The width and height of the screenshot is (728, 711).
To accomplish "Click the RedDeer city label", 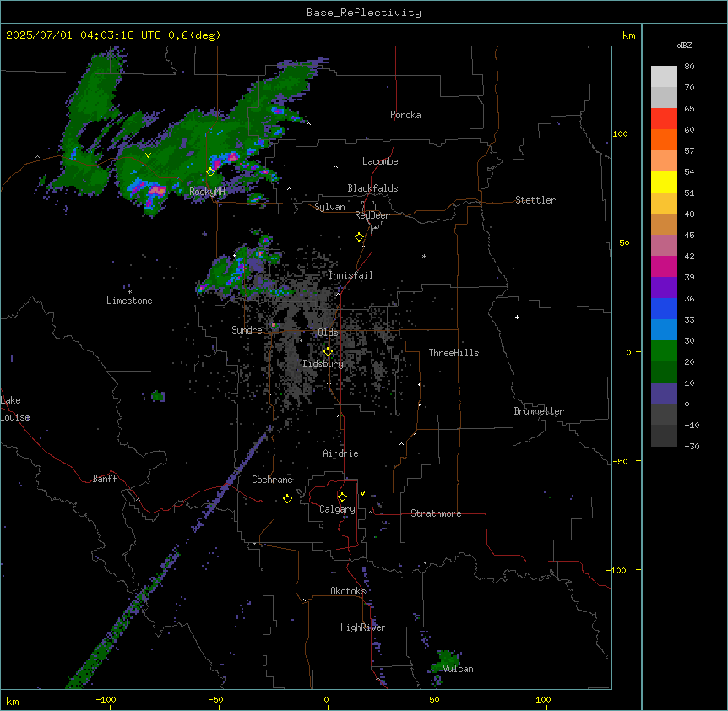I will (x=372, y=215).
